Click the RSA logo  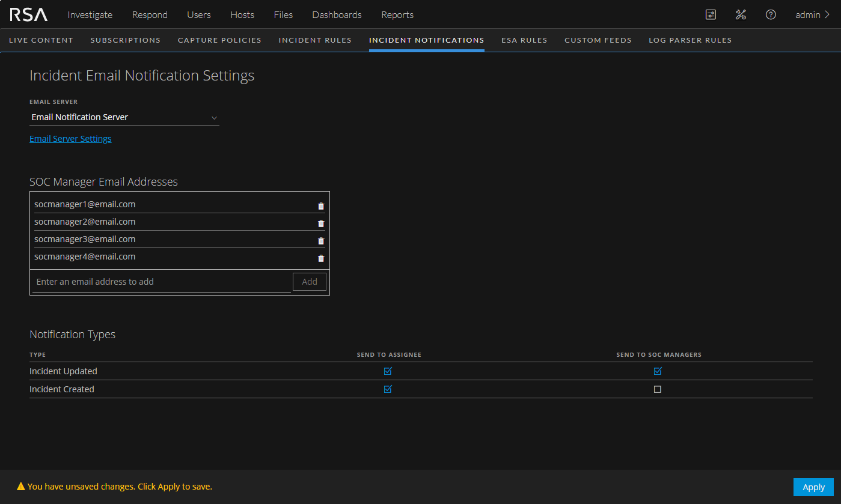28,14
